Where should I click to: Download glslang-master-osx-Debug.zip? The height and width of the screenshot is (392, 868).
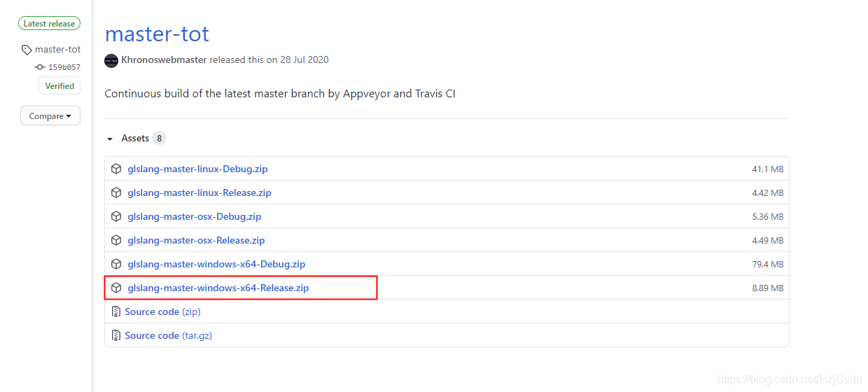click(x=194, y=216)
